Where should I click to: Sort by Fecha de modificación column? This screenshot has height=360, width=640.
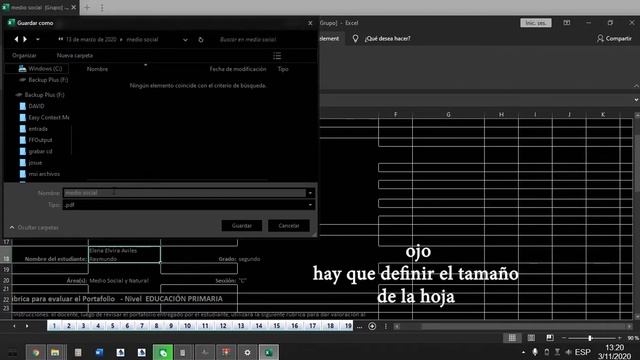tap(238, 69)
